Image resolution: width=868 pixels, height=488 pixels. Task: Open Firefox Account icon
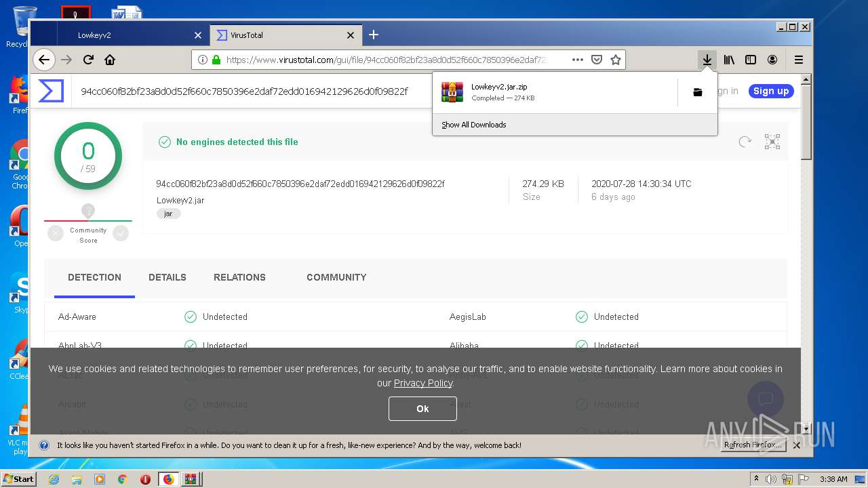[x=772, y=60]
